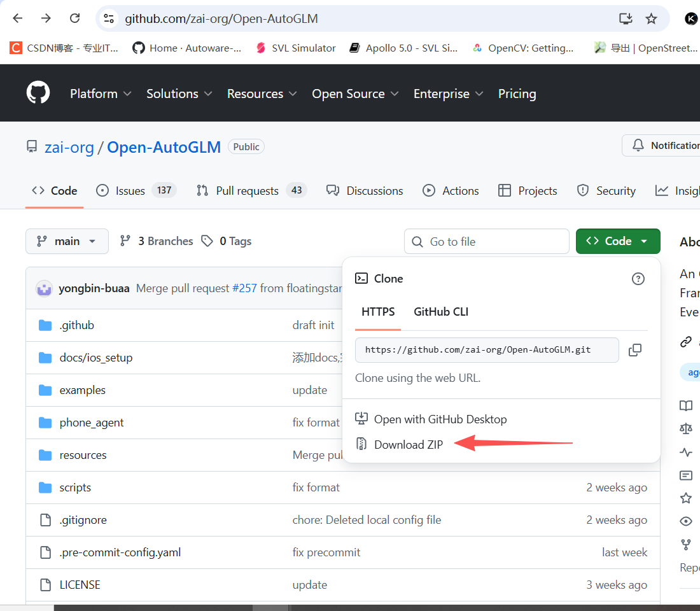Open 导出 | OpenStreet bookmark
The height and width of the screenshot is (611, 700).
(x=645, y=48)
